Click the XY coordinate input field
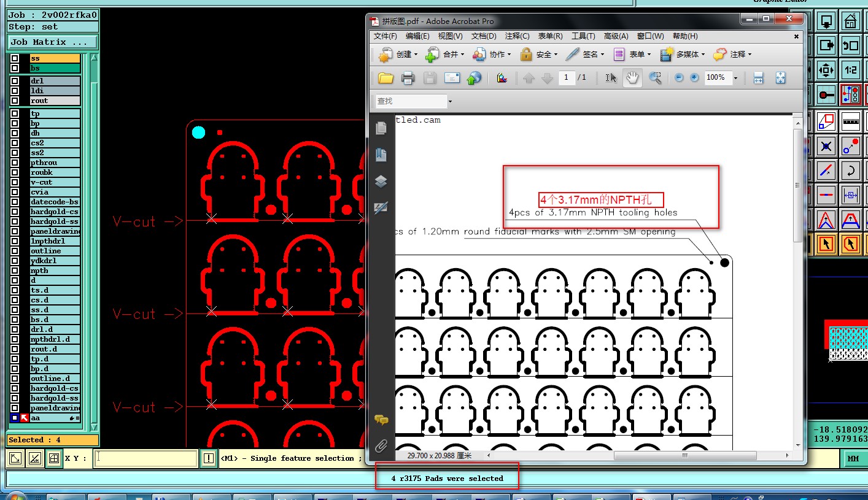This screenshot has width=868, height=500. pyautogui.click(x=146, y=458)
